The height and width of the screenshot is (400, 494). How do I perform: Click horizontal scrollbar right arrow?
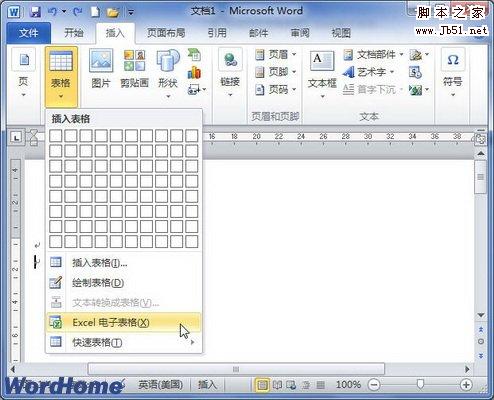tap(467, 369)
